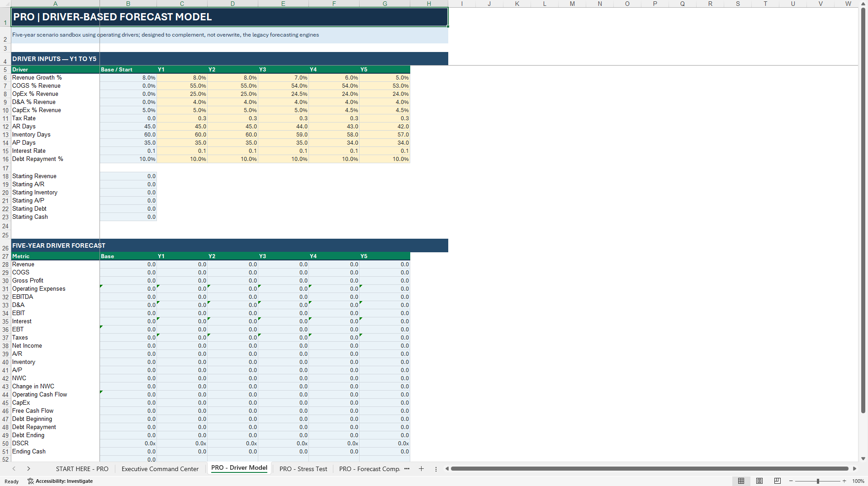This screenshot has width=868, height=486.
Task: Click the zoom out minus icon
Action: [x=791, y=481]
